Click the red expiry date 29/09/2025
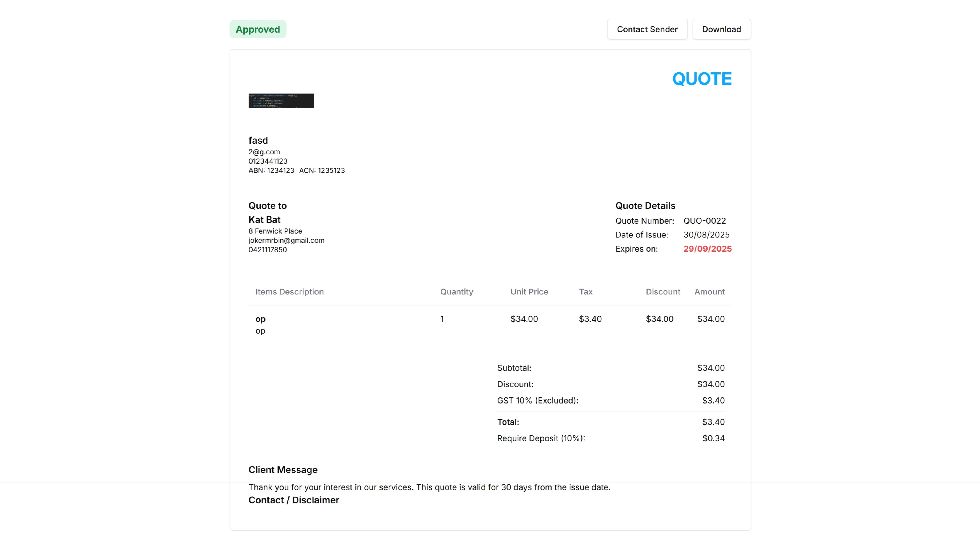The width and height of the screenshot is (980, 540). 707,249
